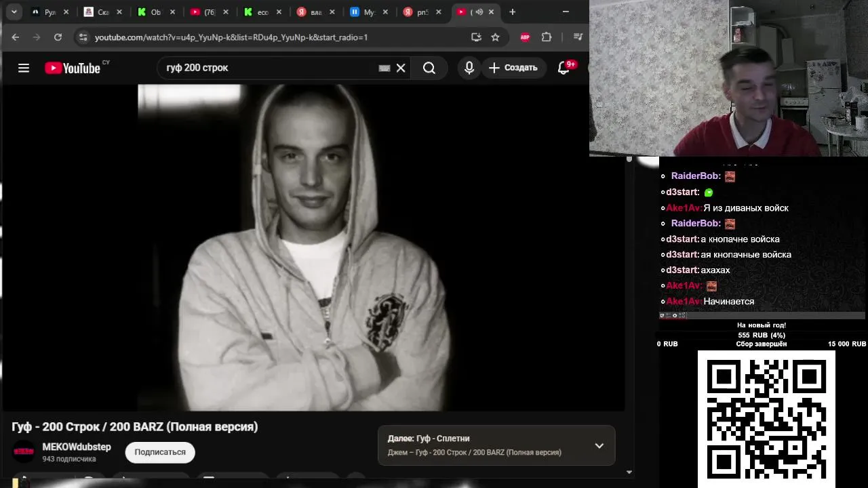868x488 pixels.
Task: Switch to the 'Му' tab
Action: point(368,12)
